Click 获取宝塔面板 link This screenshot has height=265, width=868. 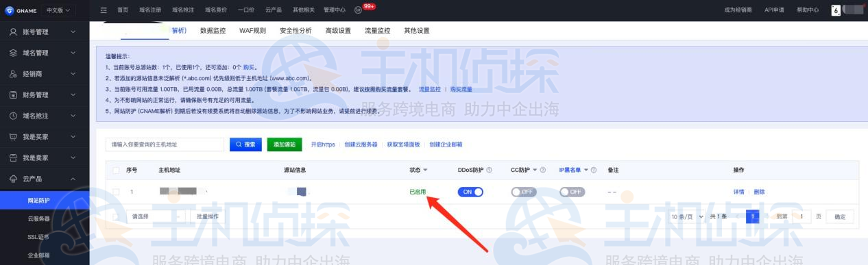click(403, 144)
